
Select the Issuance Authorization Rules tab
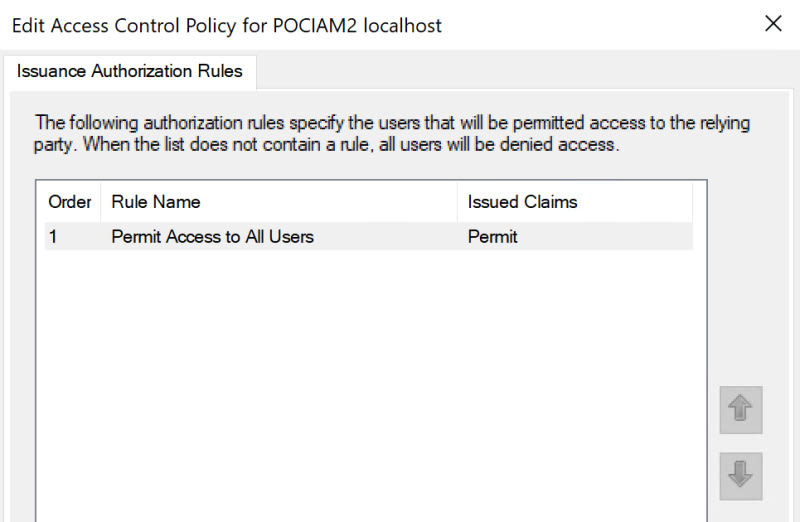click(x=130, y=72)
